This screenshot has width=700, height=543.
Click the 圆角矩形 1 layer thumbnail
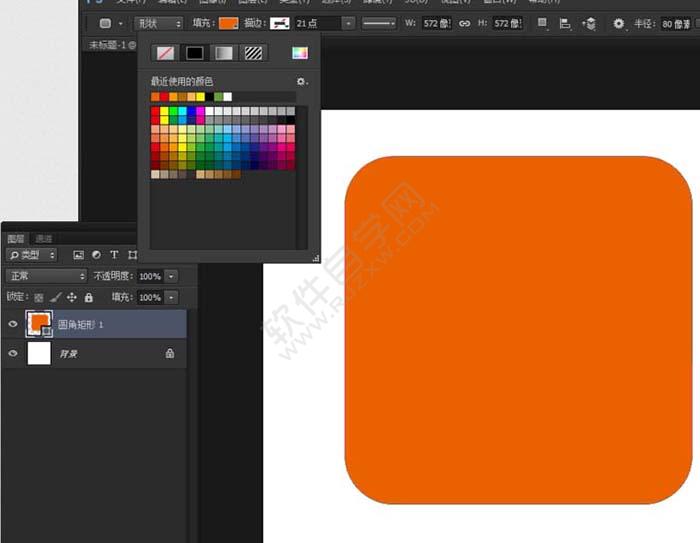pyautogui.click(x=40, y=323)
